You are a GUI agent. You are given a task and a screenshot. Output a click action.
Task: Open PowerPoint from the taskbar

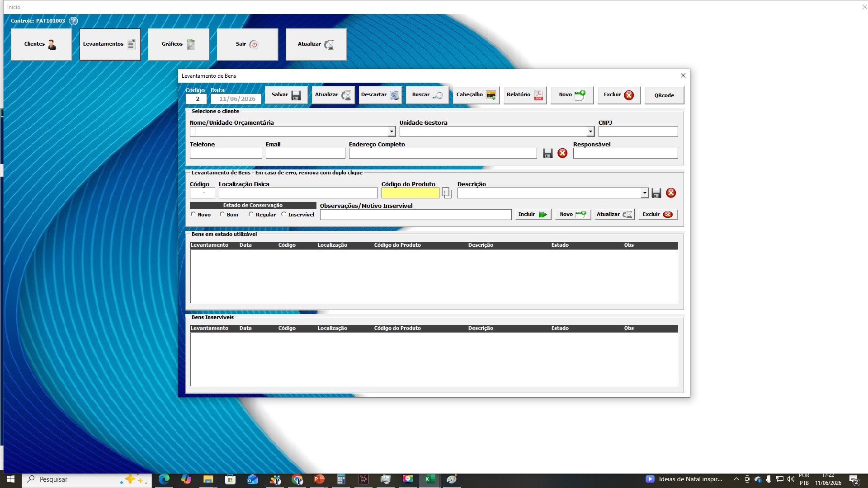pyautogui.click(x=319, y=479)
